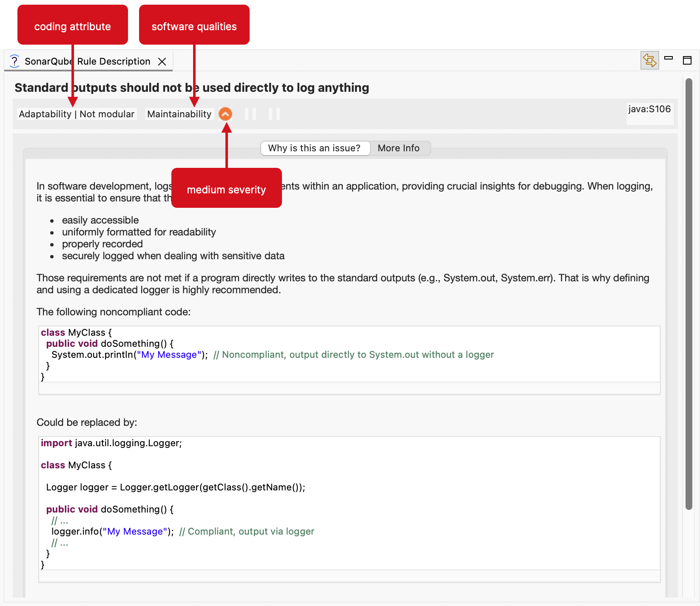Click the red software qualities callout

(x=194, y=25)
